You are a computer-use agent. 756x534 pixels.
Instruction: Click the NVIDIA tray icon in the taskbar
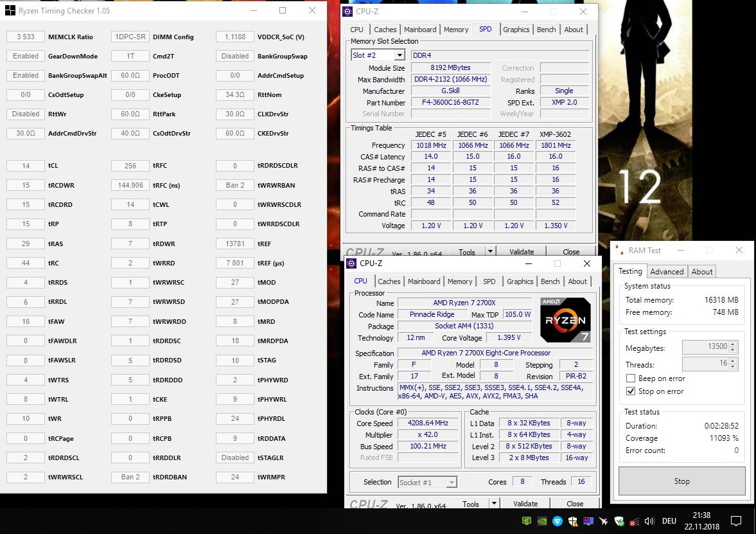point(542,521)
